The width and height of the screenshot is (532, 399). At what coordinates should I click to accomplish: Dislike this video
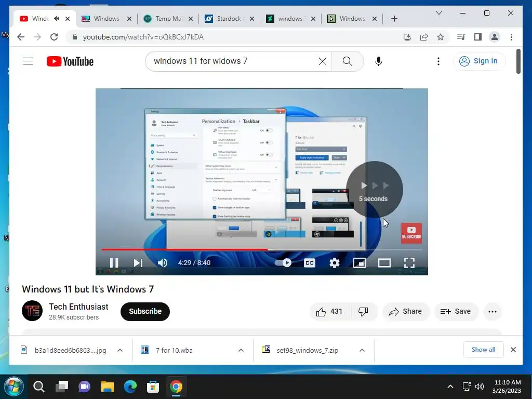363,312
